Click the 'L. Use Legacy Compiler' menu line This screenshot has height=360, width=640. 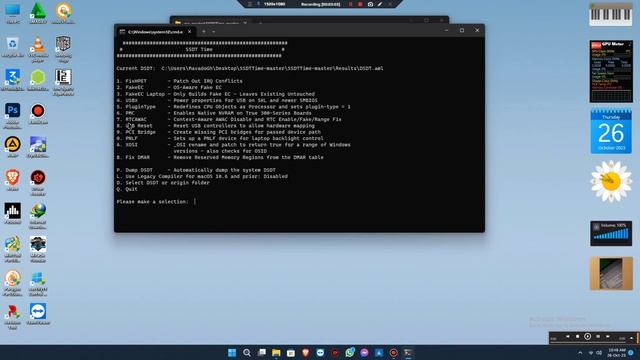[202, 176]
